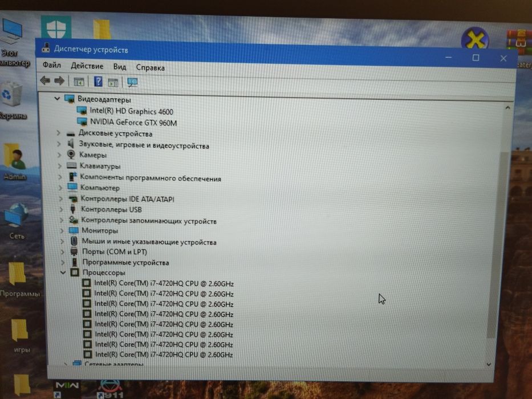The width and height of the screenshot is (532, 399).
Task: Click the Forward arrow toolbar icon
Action: tap(59, 81)
